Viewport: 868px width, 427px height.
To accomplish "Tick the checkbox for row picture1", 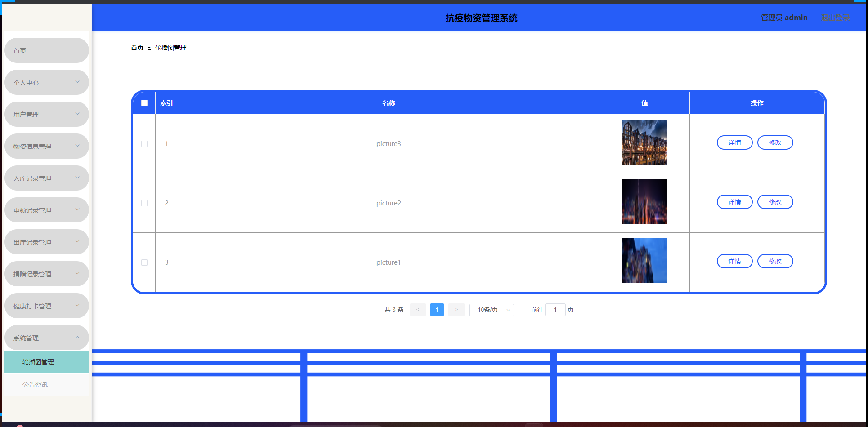I will coord(144,262).
